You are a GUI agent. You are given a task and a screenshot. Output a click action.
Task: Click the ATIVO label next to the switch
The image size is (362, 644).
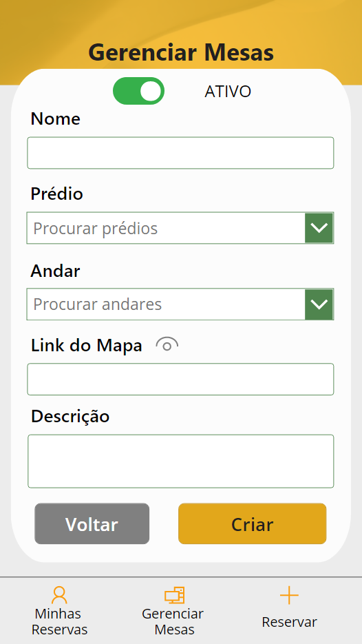228,92
